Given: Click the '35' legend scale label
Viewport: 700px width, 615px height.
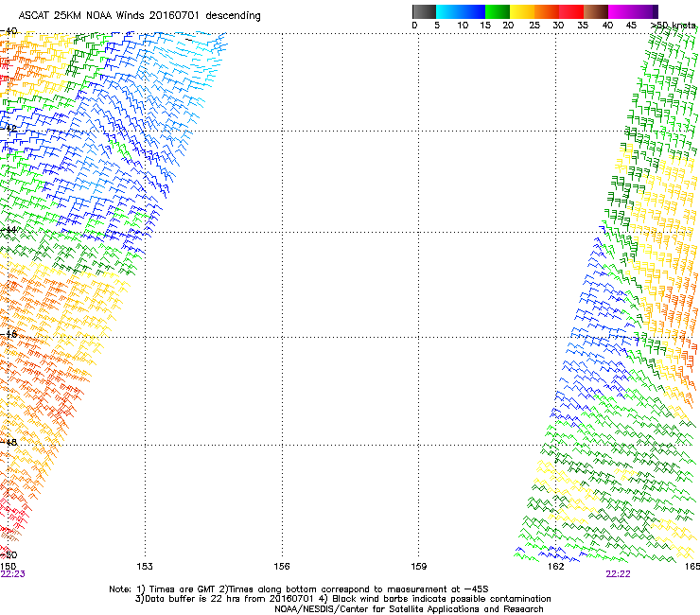Looking at the screenshot, I should (583, 26).
